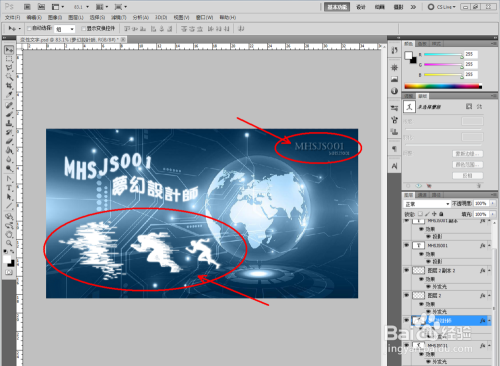Select the Crop tool
Image resolution: width=500 pixels, height=366 pixels.
tap(9, 86)
